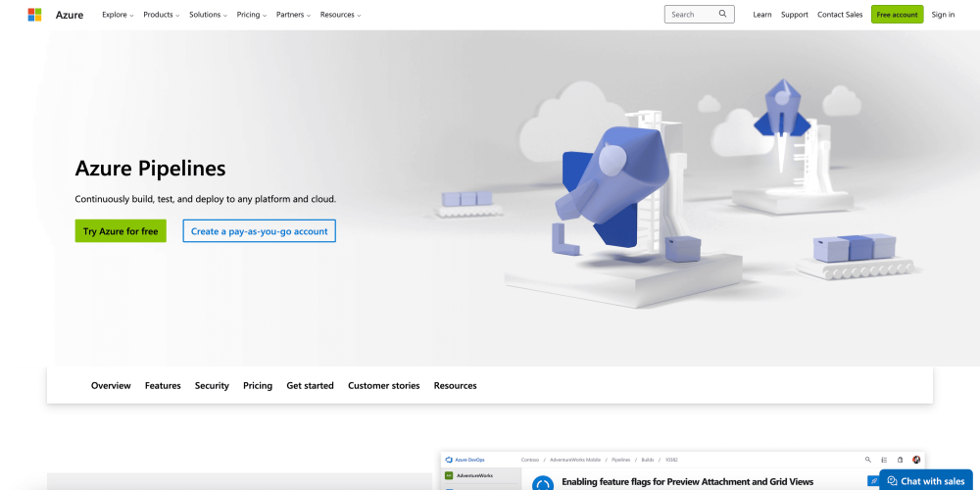Click the Azure brand link

[x=70, y=15]
